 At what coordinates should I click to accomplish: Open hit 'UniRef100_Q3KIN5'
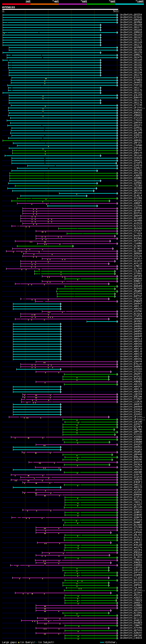pos(131,422)
